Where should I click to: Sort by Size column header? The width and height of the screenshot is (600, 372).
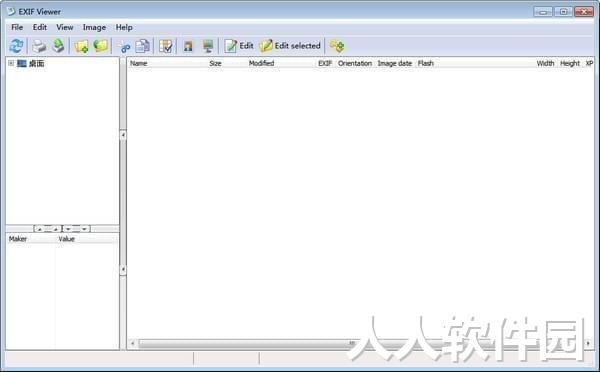(215, 64)
